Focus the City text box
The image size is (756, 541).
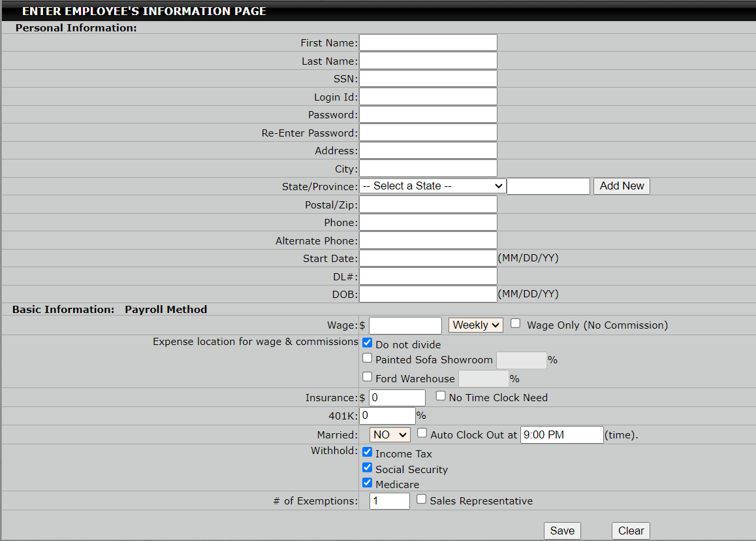pyautogui.click(x=428, y=169)
